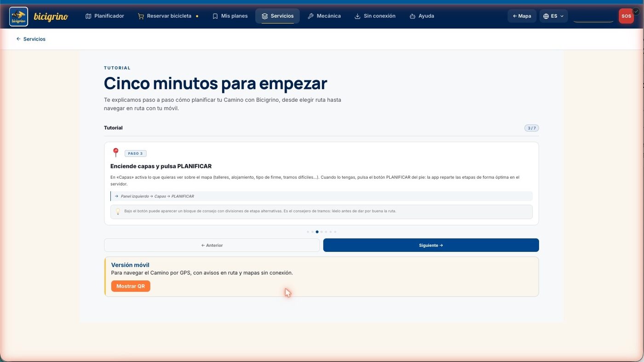Click the Bicigrino logo icon
The image size is (644, 362).
click(18, 16)
